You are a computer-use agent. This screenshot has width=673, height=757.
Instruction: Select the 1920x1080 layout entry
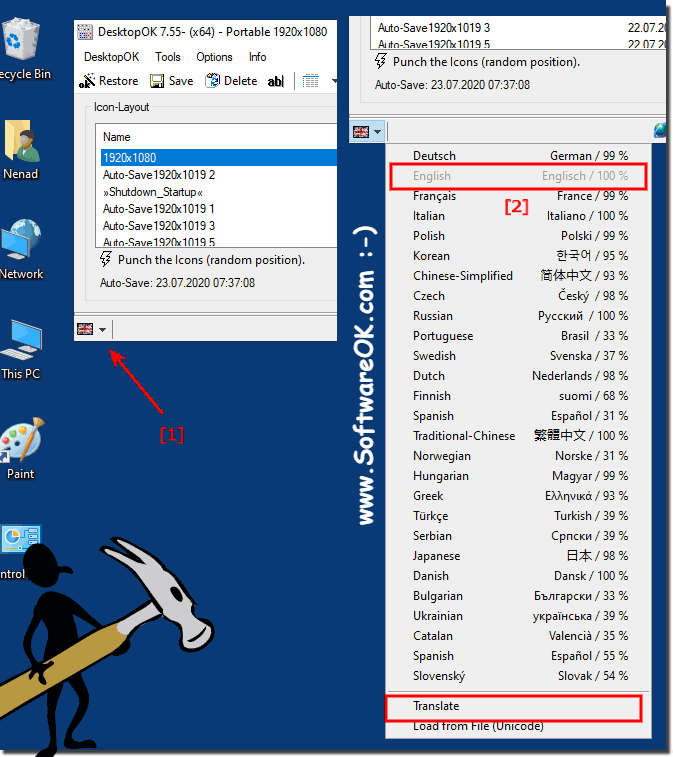pos(219,158)
